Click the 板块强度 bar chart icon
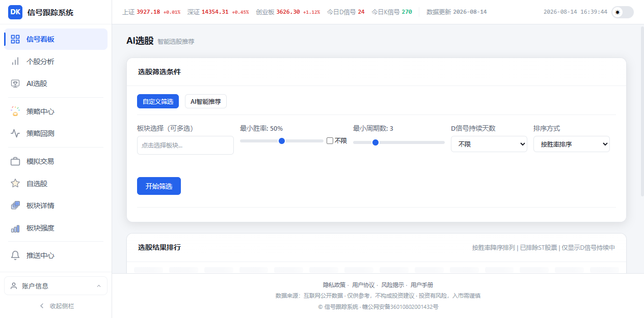The image size is (644, 318). (15, 228)
